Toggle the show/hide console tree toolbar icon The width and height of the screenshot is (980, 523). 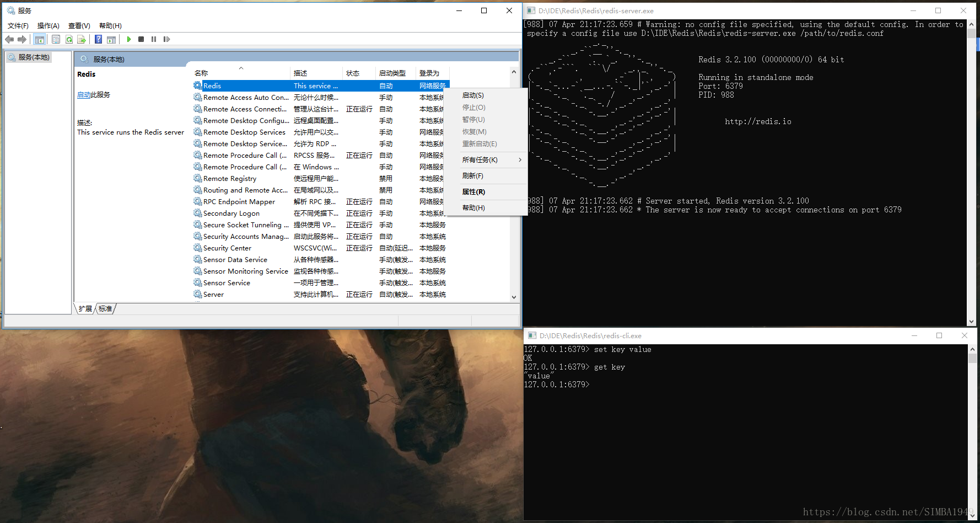pyautogui.click(x=39, y=39)
